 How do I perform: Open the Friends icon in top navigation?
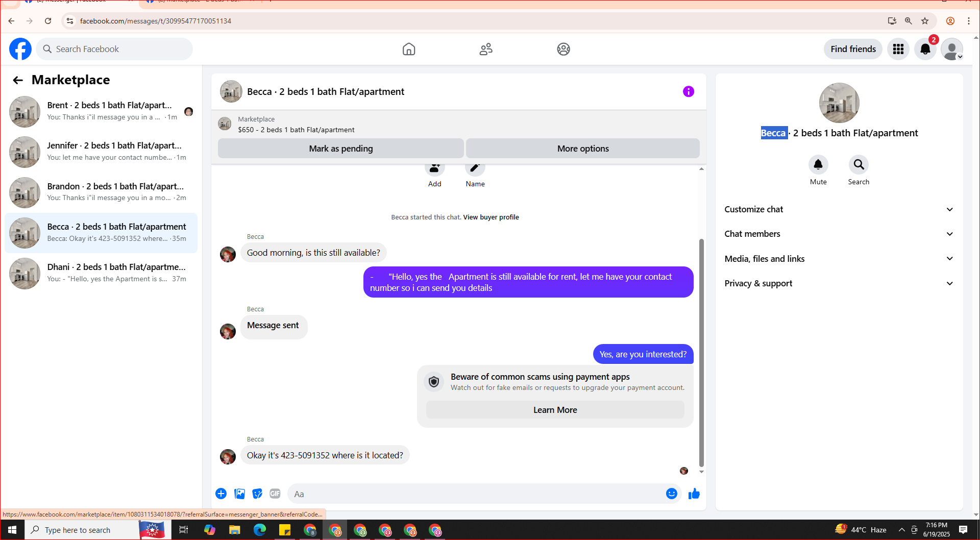coord(486,49)
